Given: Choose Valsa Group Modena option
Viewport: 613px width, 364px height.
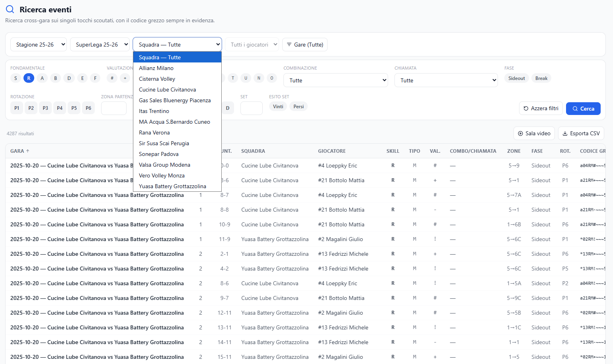Looking at the screenshot, I should click(177, 165).
